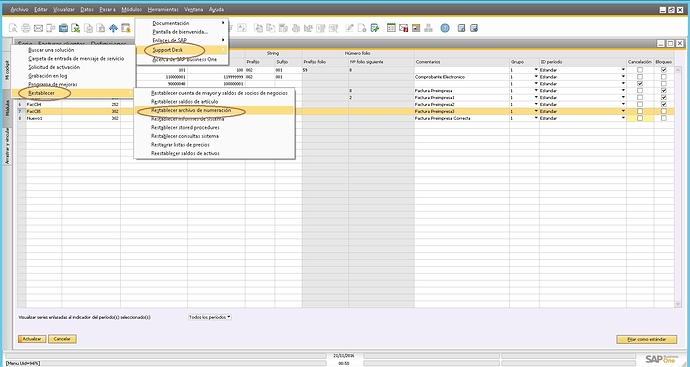Click the printer icon in toolbar
Image resolution: width=690 pixels, height=367 pixels.
coord(26,28)
